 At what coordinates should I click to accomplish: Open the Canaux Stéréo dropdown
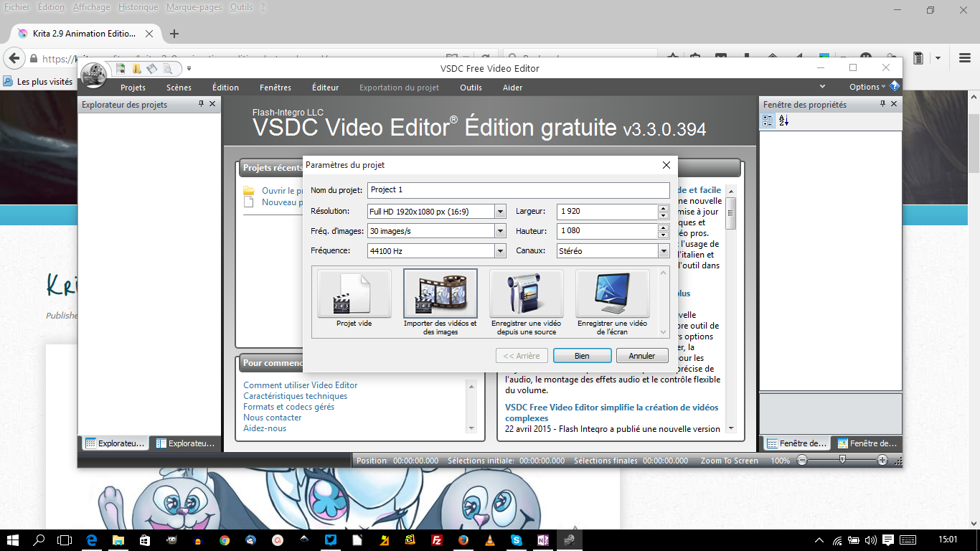click(664, 251)
